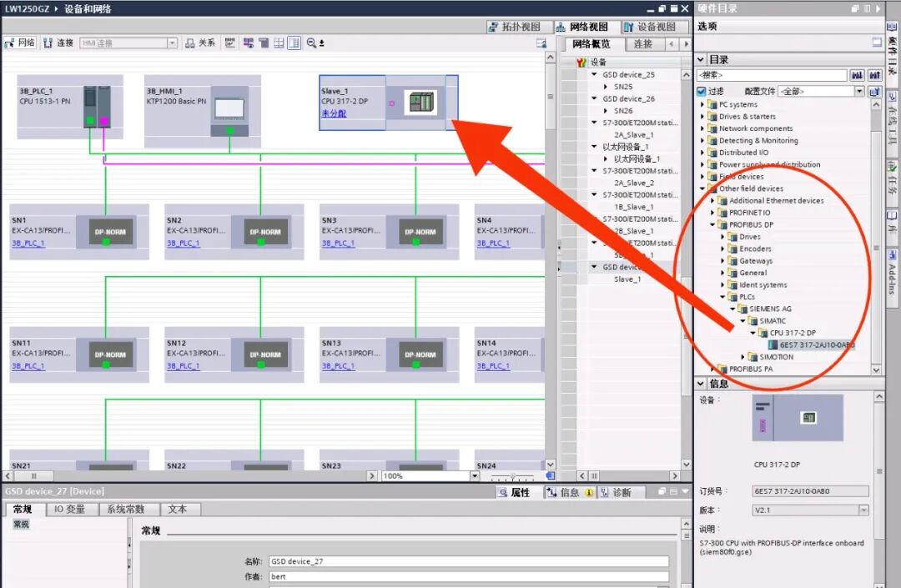This screenshot has width=901, height=588.
Task: Click the dark gray page toolbar icon
Action: tap(264, 43)
